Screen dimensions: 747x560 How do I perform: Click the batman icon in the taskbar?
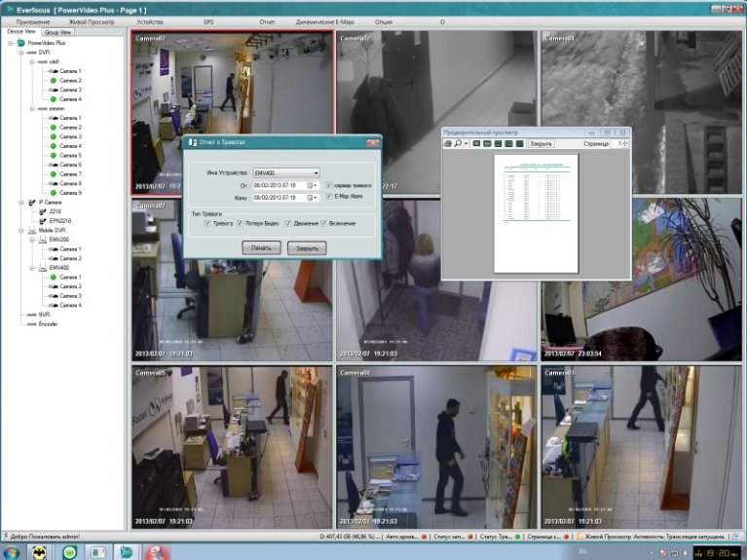(x=40, y=552)
